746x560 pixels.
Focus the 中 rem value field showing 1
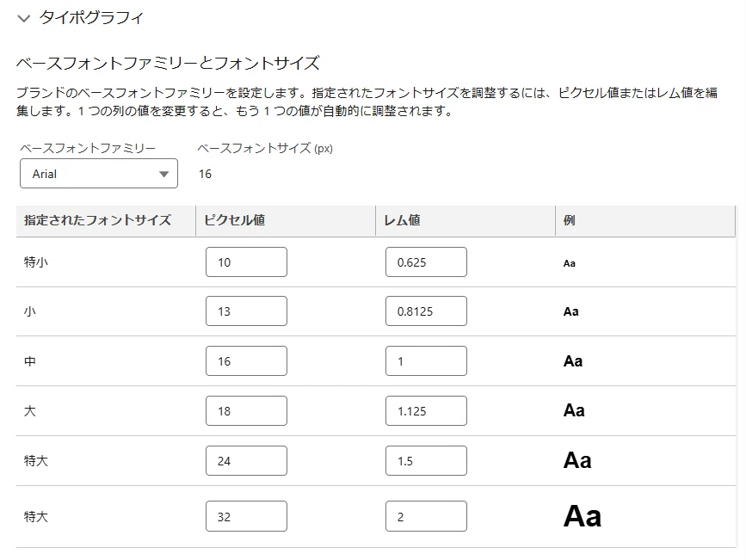tap(426, 361)
